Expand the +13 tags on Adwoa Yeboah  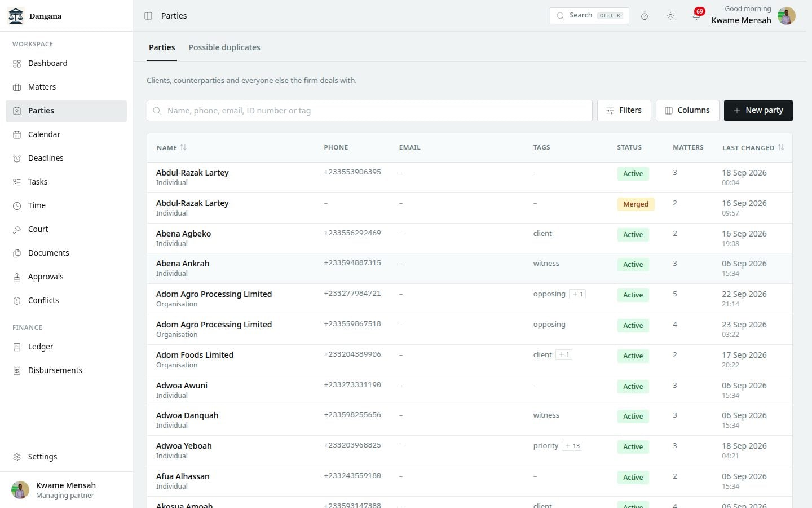pyautogui.click(x=572, y=446)
